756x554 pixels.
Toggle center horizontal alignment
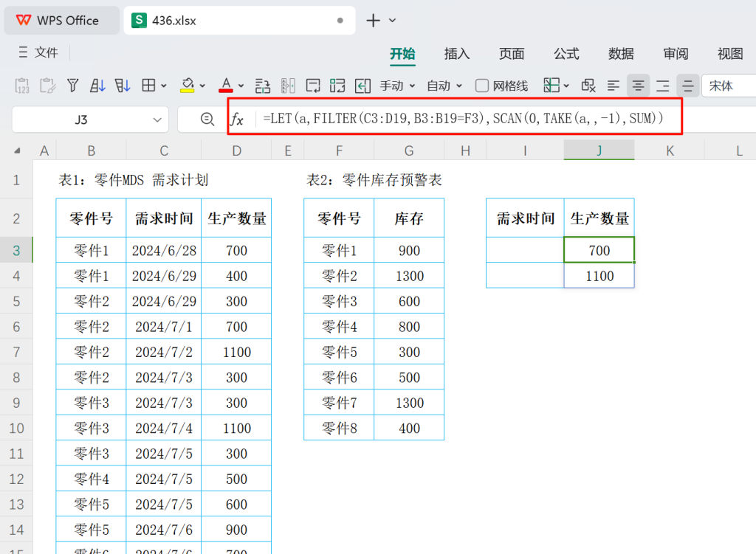[638, 86]
